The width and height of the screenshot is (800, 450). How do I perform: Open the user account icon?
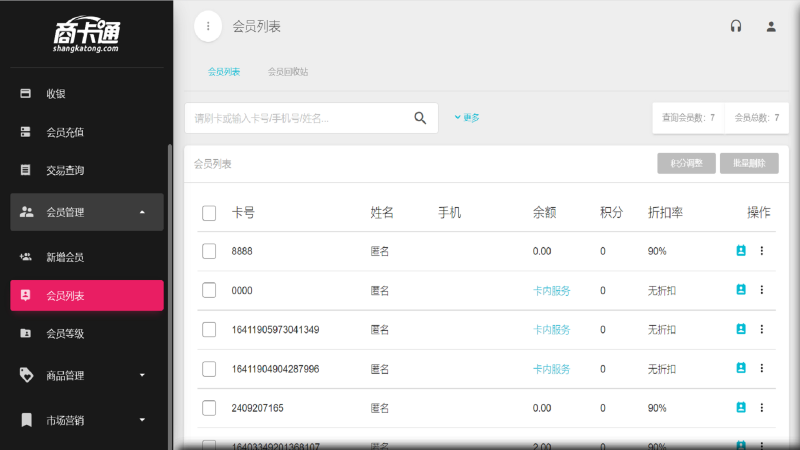coord(771,27)
